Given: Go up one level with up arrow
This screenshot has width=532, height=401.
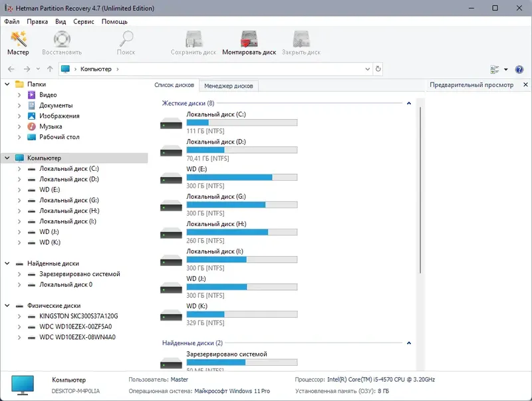Looking at the screenshot, I should 50,69.
